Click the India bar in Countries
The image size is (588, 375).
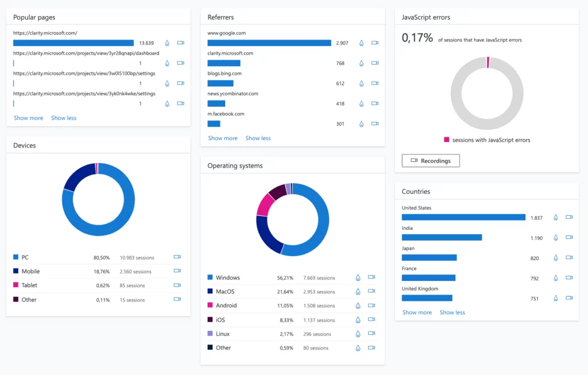pos(442,237)
